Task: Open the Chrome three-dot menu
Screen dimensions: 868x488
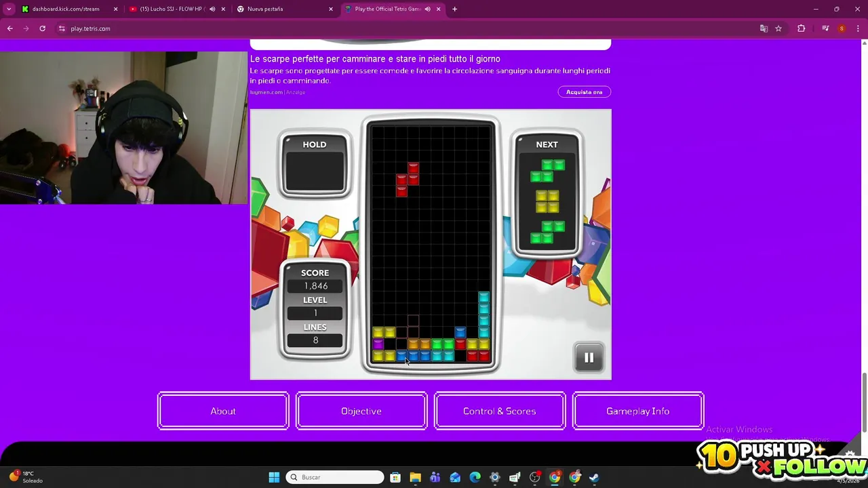Action: tap(858, 28)
